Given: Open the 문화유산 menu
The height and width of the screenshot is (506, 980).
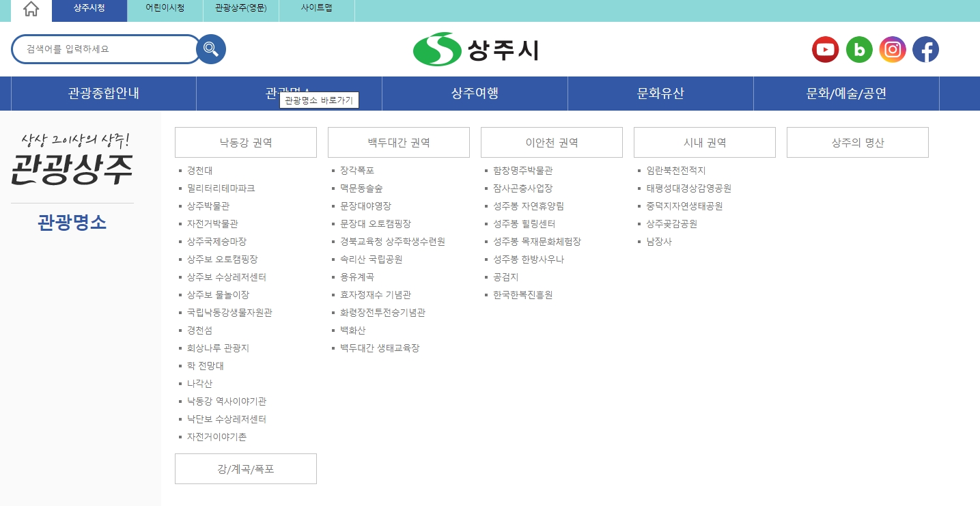Looking at the screenshot, I should point(660,94).
